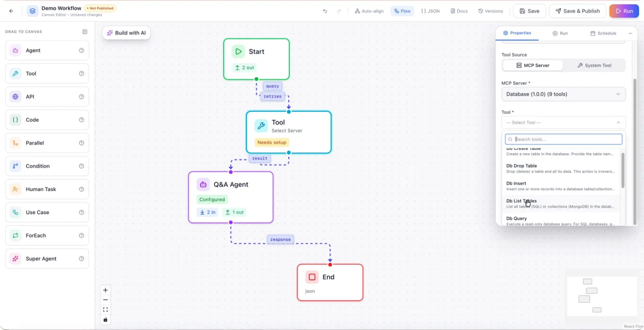
Task: Click the redo arrow in the toolbar
Action: point(339,11)
